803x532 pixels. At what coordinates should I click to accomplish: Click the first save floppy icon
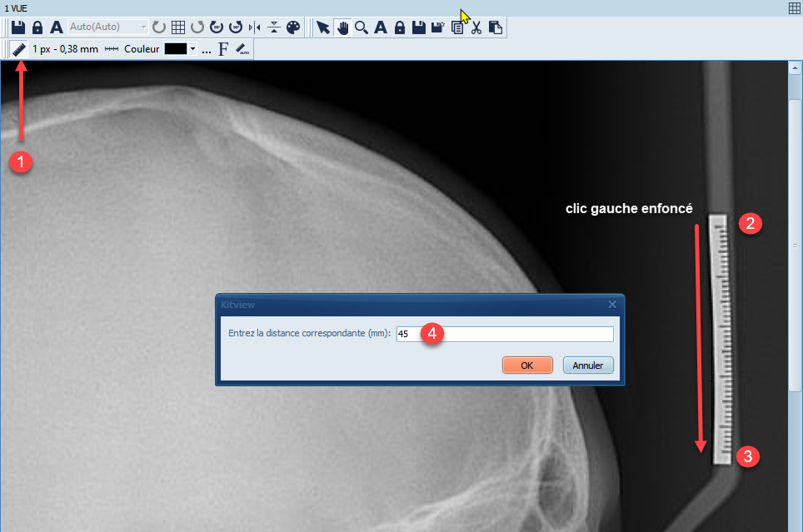18,27
